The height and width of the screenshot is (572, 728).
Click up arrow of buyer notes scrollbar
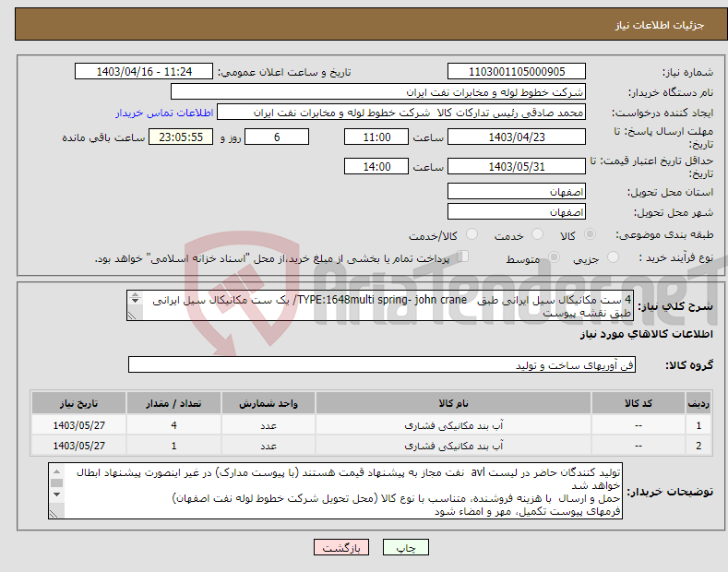point(56,471)
